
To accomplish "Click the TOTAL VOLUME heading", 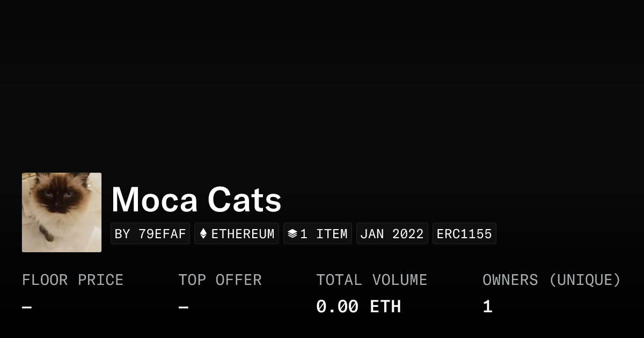I will 371,280.
